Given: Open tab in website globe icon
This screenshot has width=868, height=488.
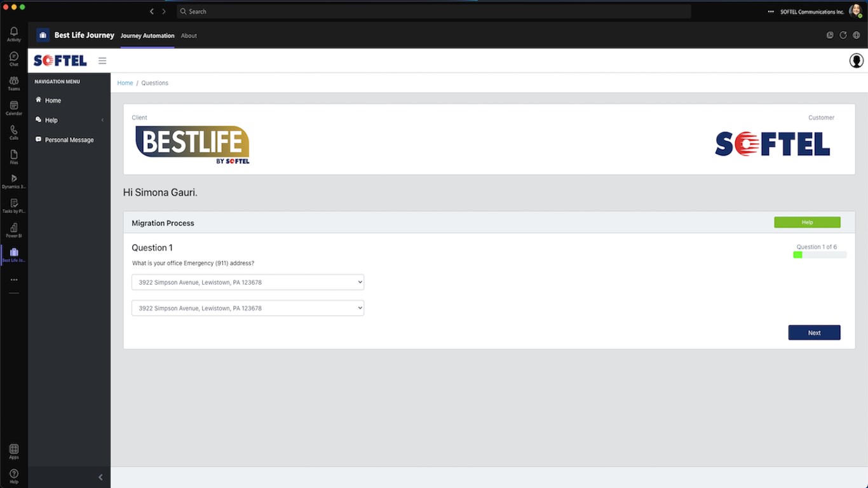Looking at the screenshot, I should click(857, 36).
